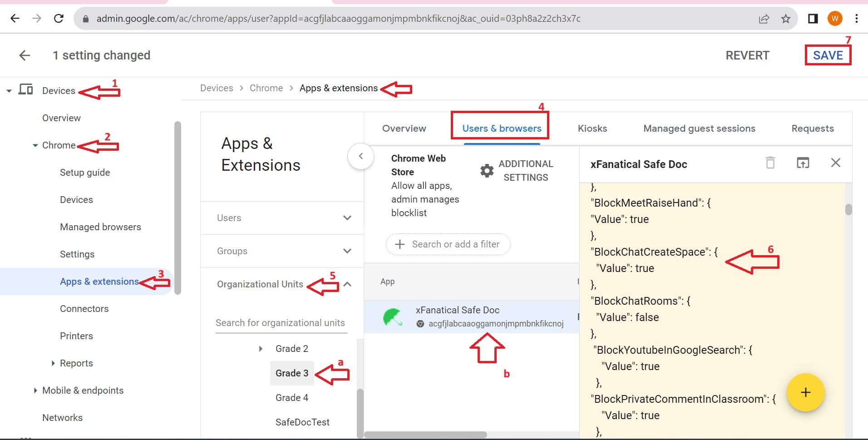Screen dimensions: 868x440
Task: Switch to the Kiosks tab
Action: point(592,129)
